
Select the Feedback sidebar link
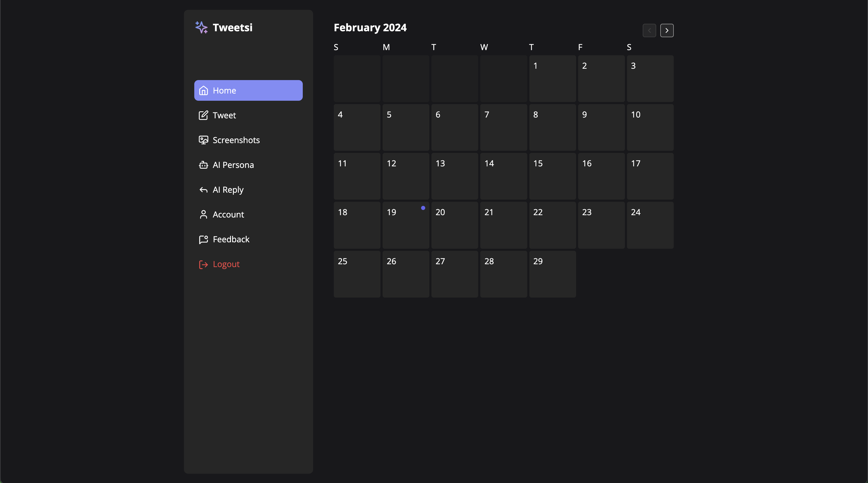pyautogui.click(x=231, y=239)
